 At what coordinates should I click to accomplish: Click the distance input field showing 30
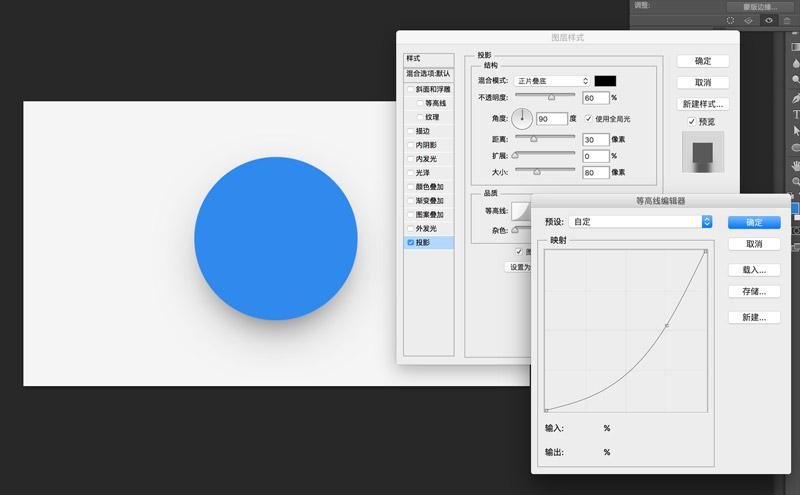click(596, 139)
